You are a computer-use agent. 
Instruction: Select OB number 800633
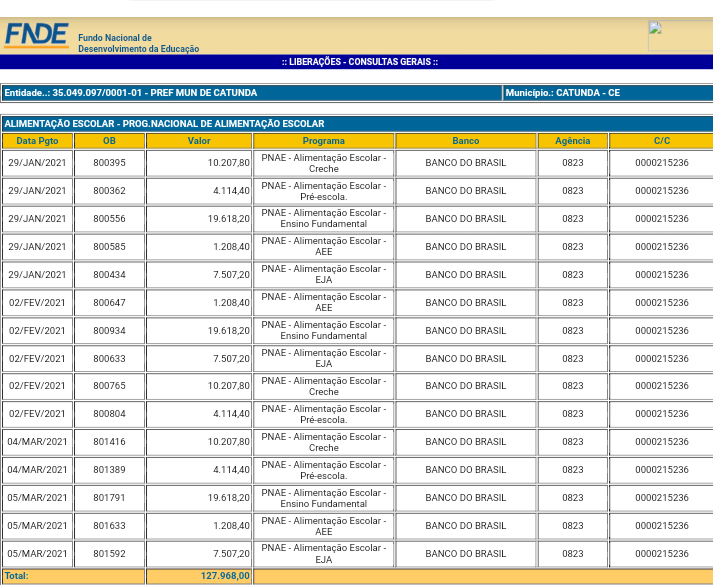pyautogui.click(x=109, y=359)
